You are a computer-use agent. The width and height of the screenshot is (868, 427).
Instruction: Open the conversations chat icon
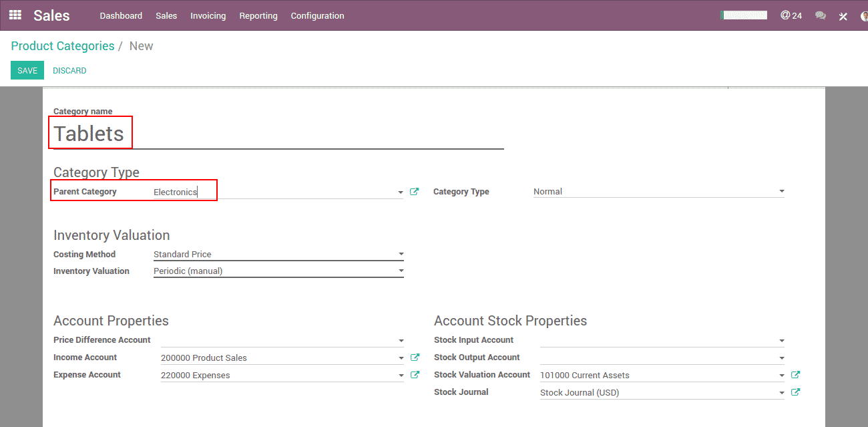coord(821,15)
